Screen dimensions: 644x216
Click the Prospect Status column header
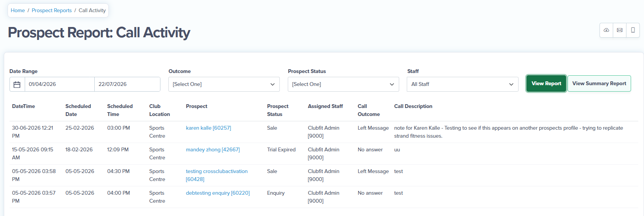tap(278, 110)
